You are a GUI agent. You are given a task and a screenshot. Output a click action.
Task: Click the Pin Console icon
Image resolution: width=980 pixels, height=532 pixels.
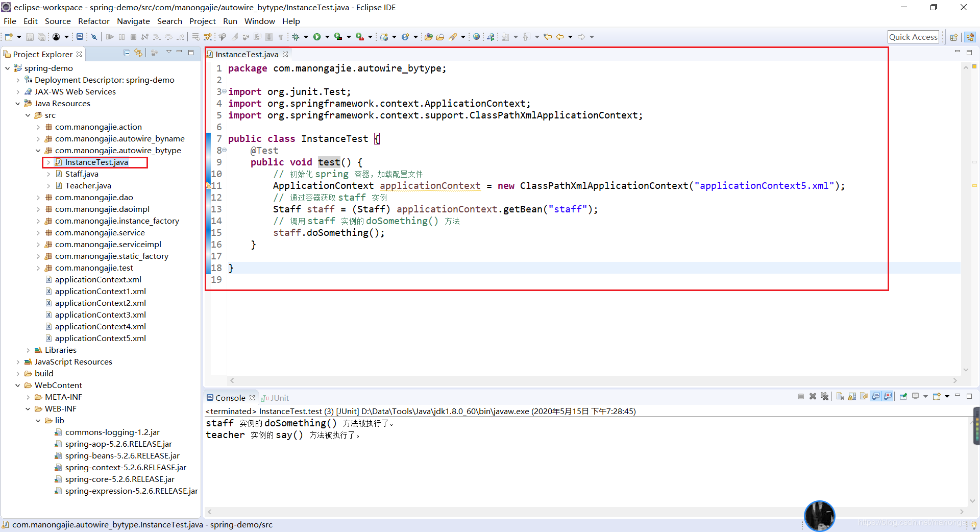903,396
